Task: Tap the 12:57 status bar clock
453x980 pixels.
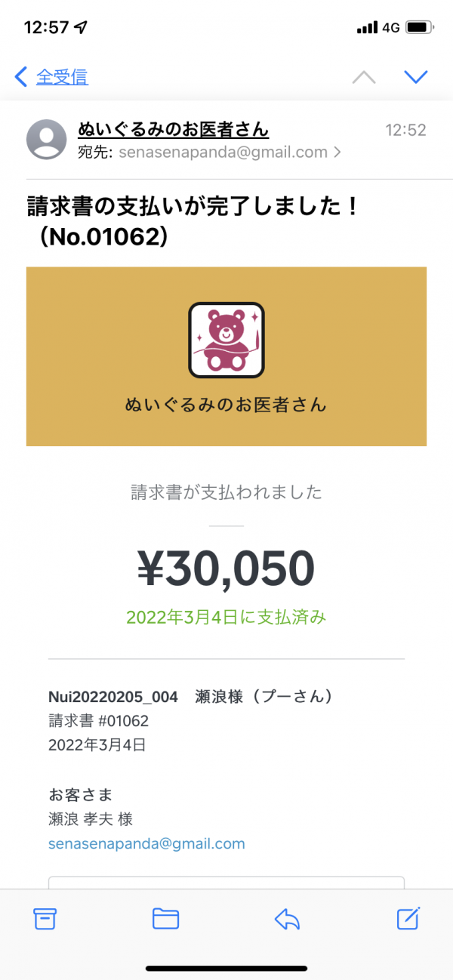Action: 47,27
